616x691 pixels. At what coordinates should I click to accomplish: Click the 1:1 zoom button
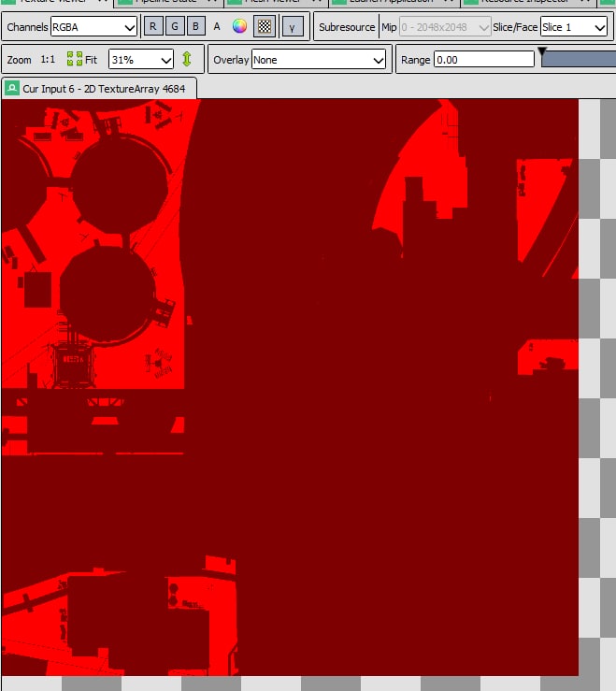[48, 60]
